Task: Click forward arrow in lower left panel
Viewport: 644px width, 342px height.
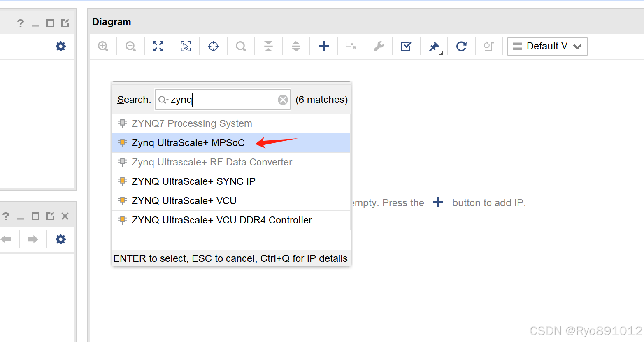Action: click(x=33, y=239)
